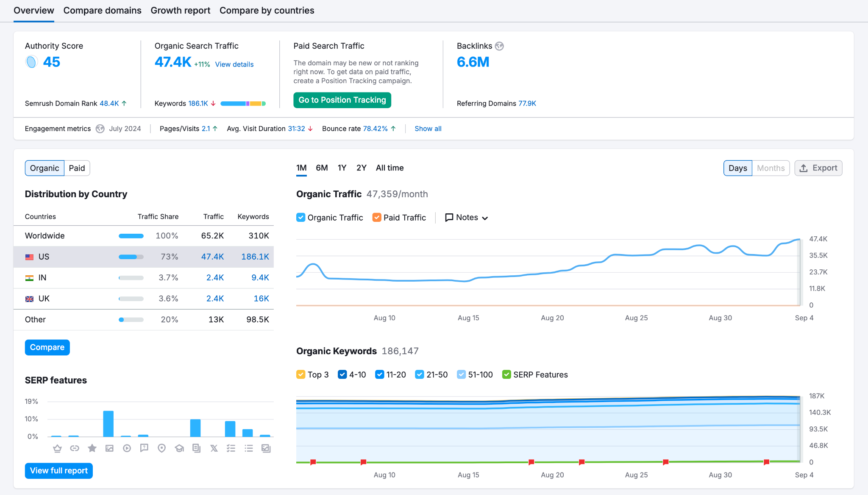Click the link (sitelinks) SERP icon
Screen dimensions: 868x495
(75, 448)
